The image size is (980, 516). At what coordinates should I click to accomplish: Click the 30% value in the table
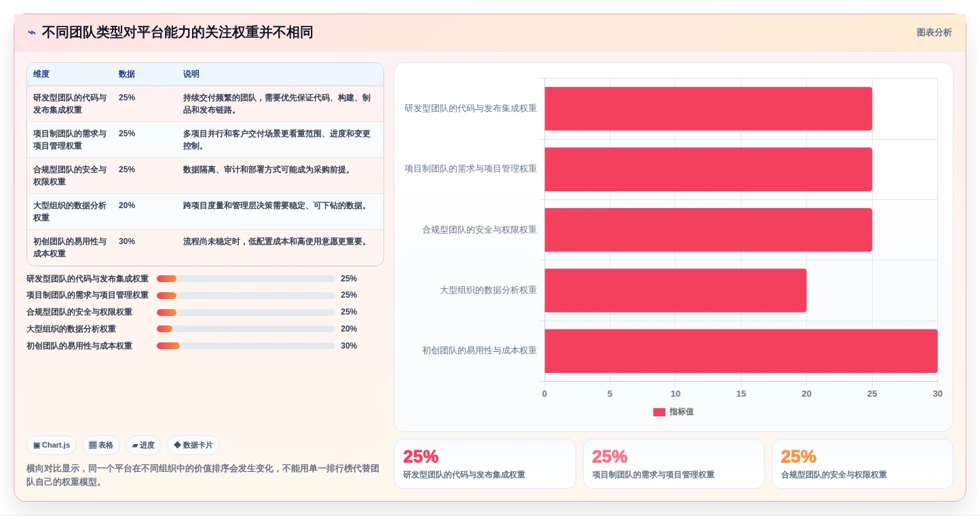point(127,241)
